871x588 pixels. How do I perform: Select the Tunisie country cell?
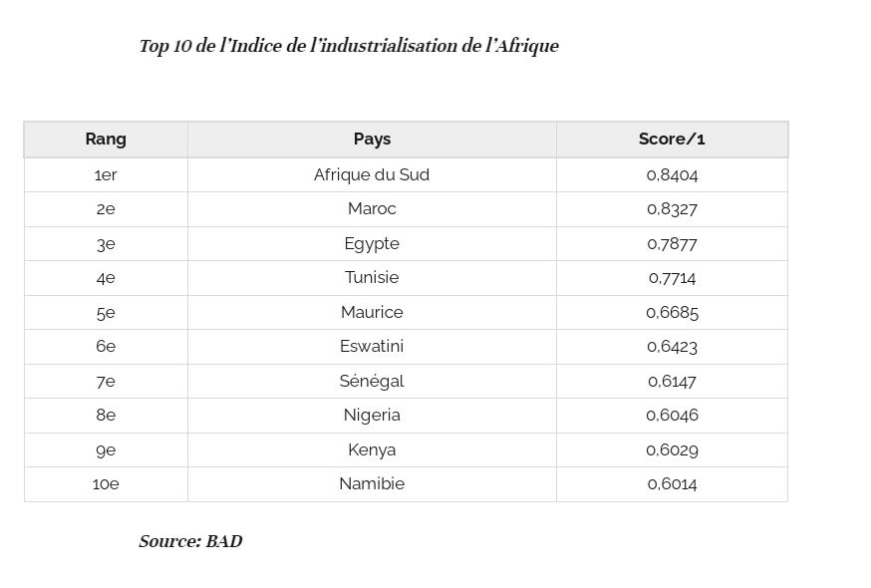(x=372, y=278)
